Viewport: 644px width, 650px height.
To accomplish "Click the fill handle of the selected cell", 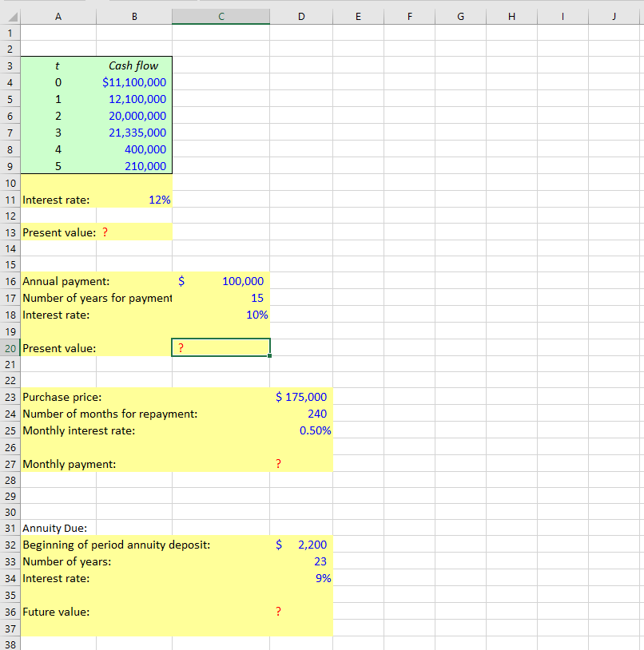I will (269, 355).
